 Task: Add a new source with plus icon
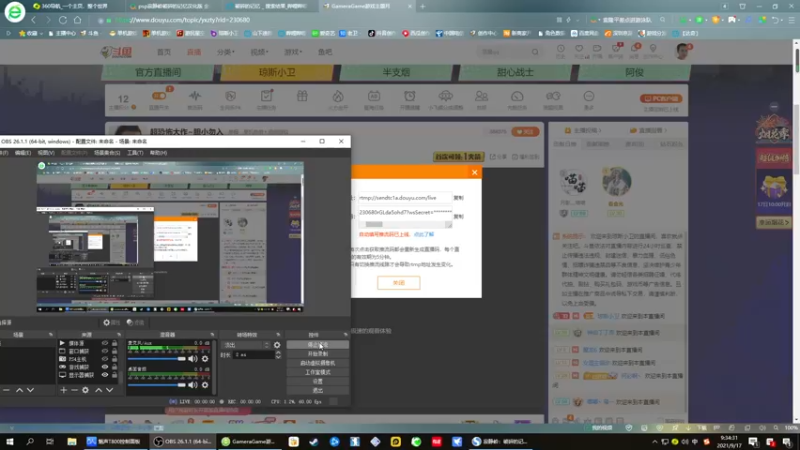63,390
